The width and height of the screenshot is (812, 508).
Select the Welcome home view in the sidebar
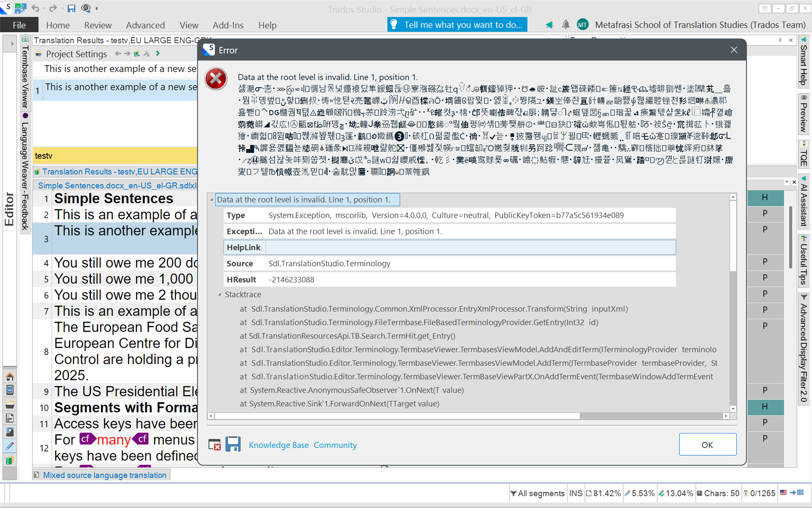tap(10, 376)
